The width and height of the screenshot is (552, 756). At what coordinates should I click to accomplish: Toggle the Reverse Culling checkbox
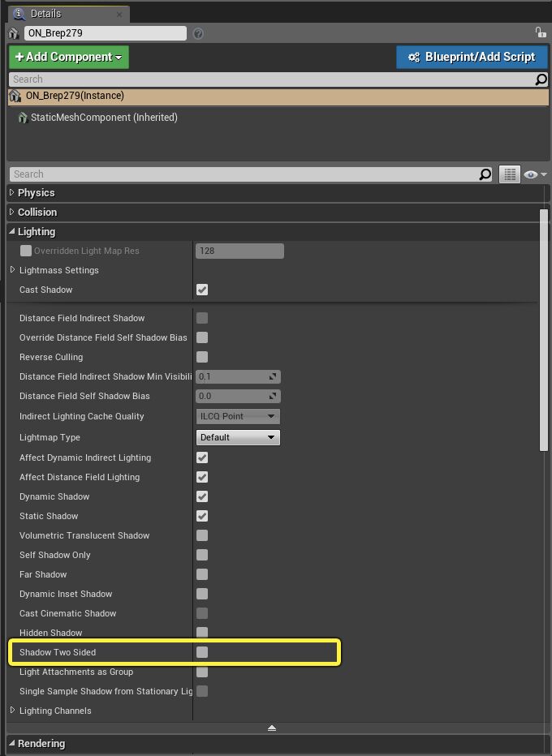tap(202, 357)
